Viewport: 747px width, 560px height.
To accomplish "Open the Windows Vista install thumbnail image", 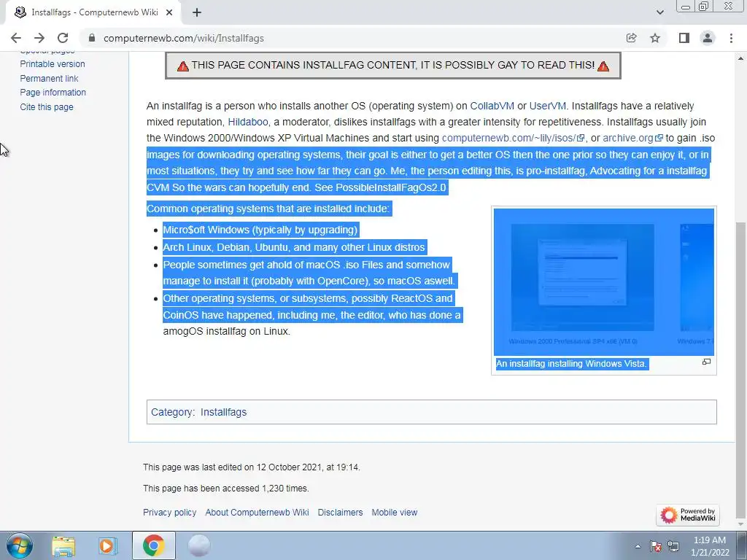I will [x=603, y=281].
